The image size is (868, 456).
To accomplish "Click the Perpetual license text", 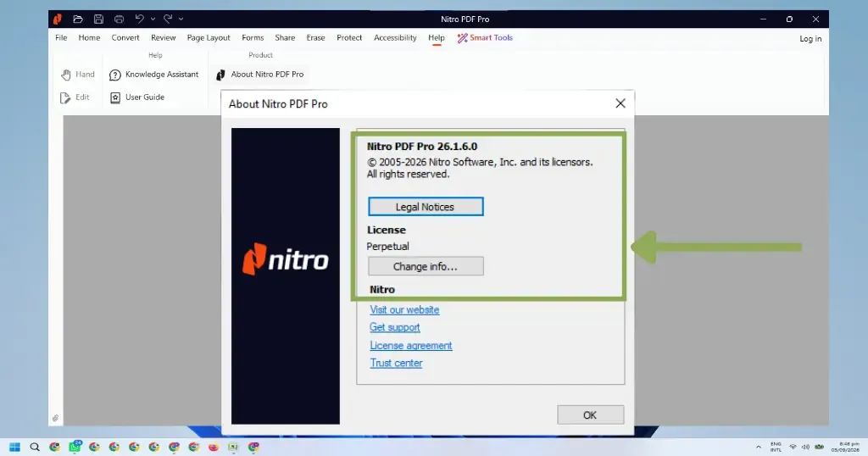I will (387, 247).
